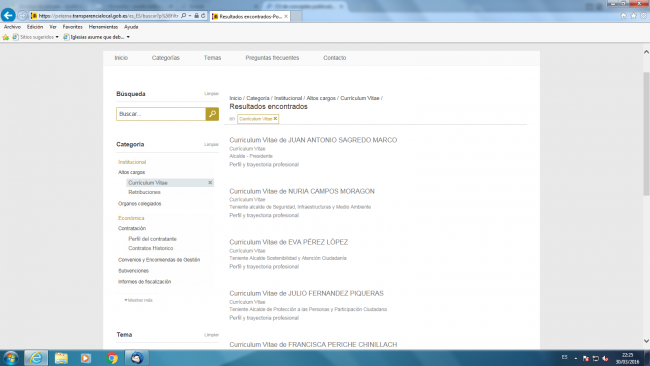Select Retribuciones subcategory
Screen dimensions: 650x366
coord(144,192)
